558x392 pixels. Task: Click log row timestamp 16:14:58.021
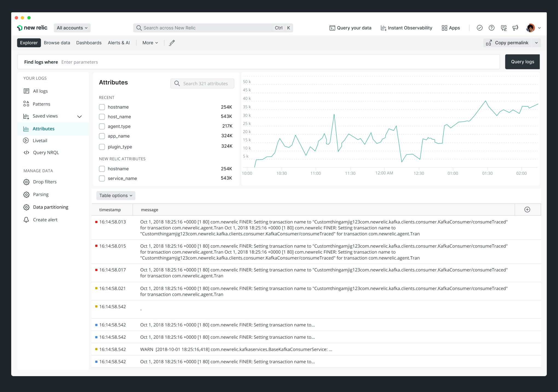[112, 288]
